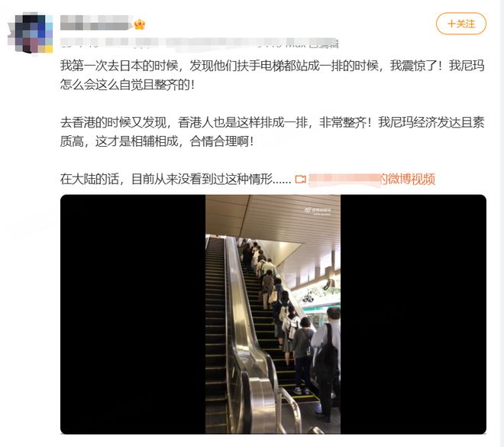The width and height of the screenshot is (504, 447).
Task: Click the plus sign in the follow button
Action: 451,24
